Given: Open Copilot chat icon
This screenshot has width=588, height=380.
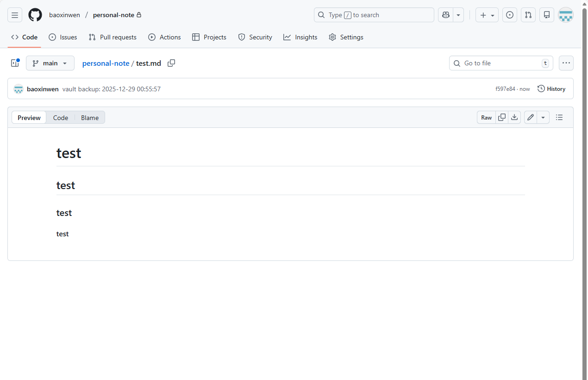Looking at the screenshot, I should point(446,15).
